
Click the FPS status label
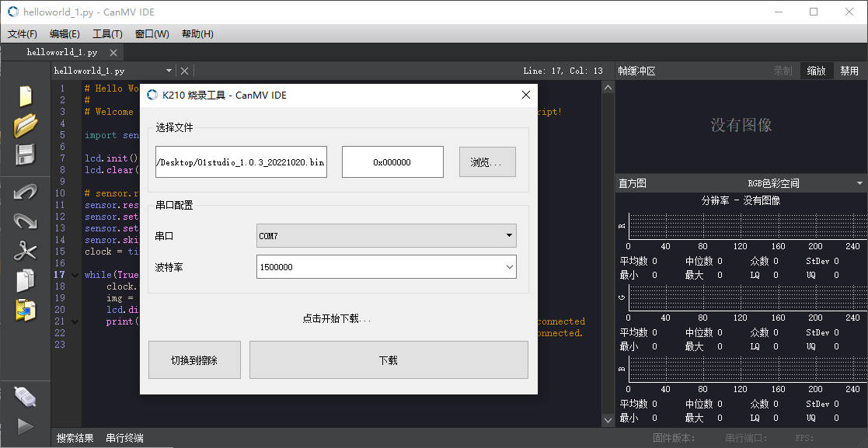click(x=804, y=438)
